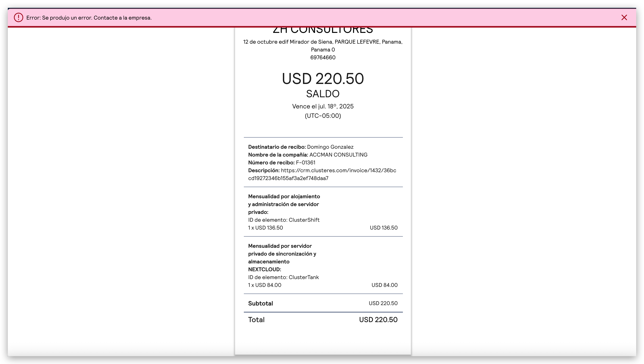
Task: Click the phone number 69764660
Action: [x=323, y=58]
